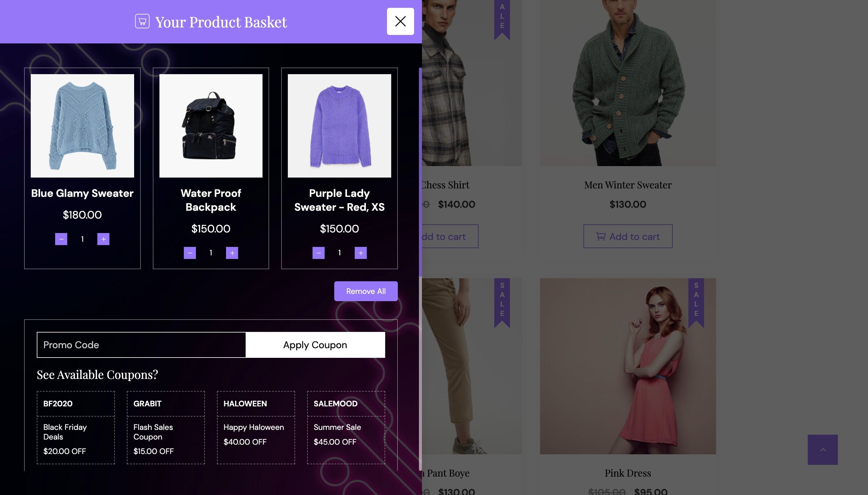This screenshot has height=495, width=868.
Task: Choose the GRABIT flash sales coupon
Action: tap(165, 427)
